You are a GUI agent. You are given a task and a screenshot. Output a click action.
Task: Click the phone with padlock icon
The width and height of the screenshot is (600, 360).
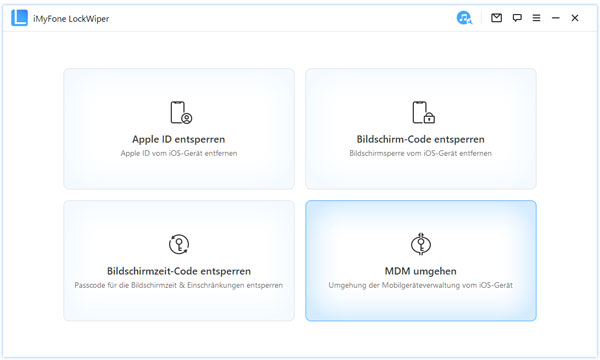[423, 112]
